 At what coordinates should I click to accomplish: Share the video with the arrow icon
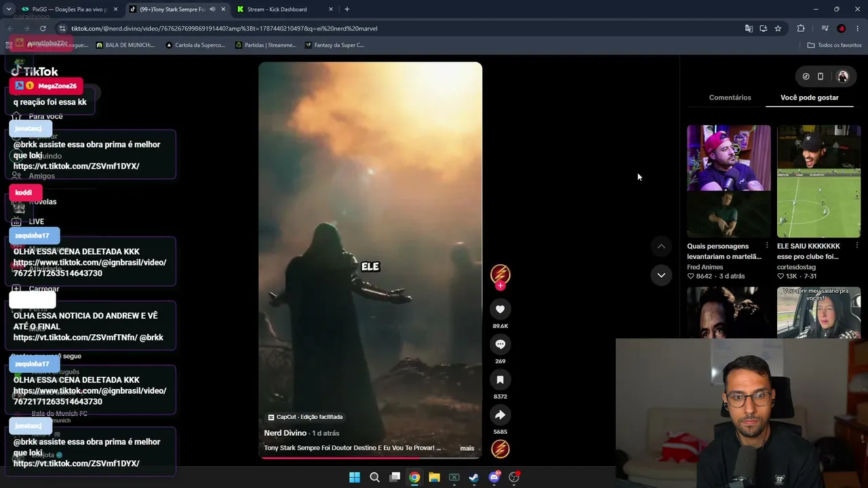click(500, 415)
